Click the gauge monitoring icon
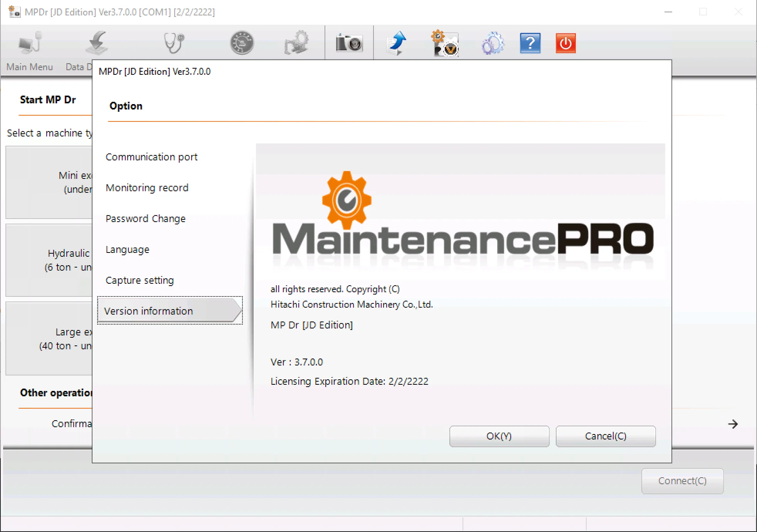Viewport: 757px width, 532px height. (x=242, y=43)
